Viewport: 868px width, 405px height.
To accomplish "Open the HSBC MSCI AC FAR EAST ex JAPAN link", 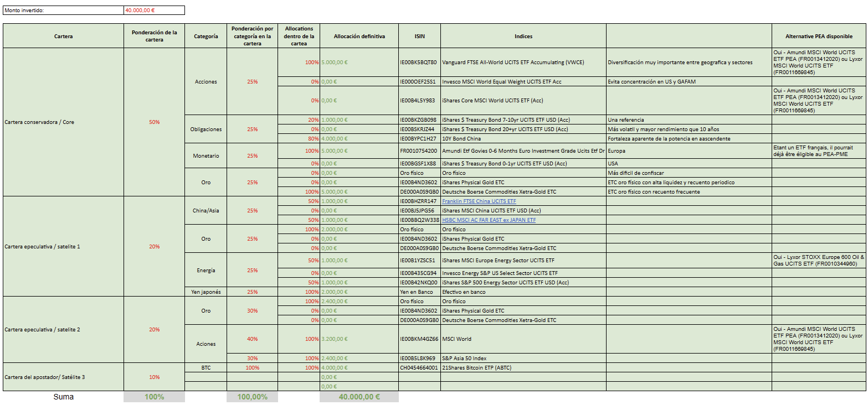I will pos(489,220).
